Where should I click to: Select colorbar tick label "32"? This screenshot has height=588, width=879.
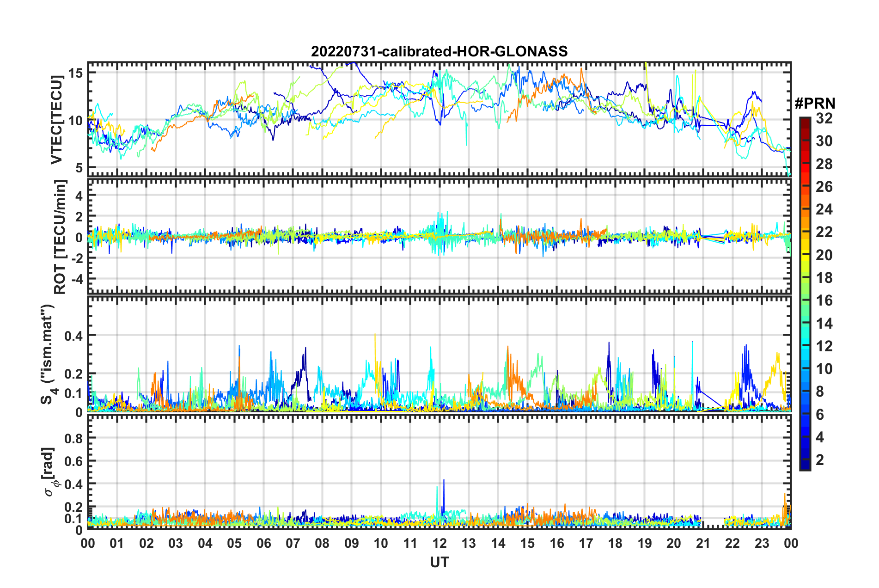[824, 118]
